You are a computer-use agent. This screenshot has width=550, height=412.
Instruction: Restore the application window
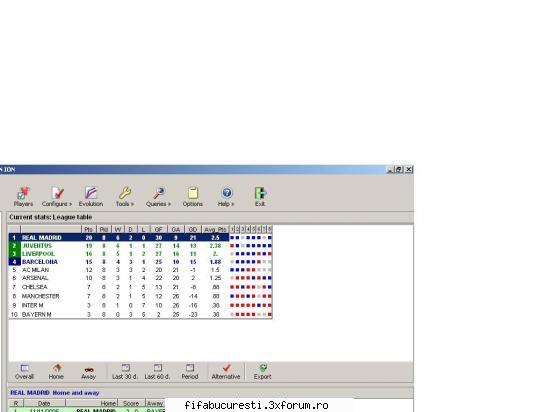(x=399, y=169)
